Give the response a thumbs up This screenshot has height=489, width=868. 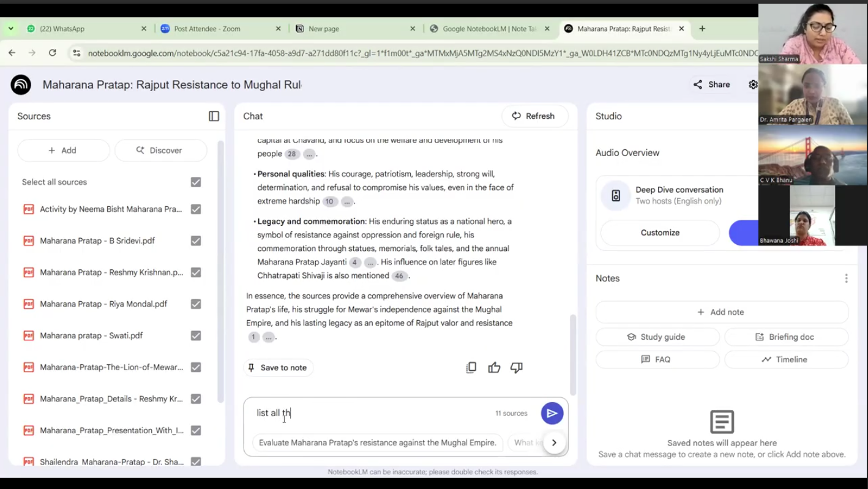tap(494, 368)
